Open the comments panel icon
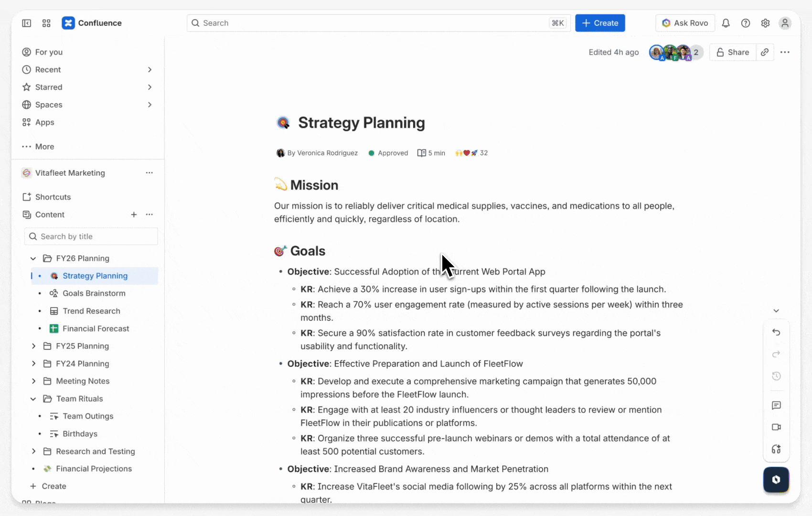Image resolution: width=812 pixels, height=516 pixels. [776, 405]
